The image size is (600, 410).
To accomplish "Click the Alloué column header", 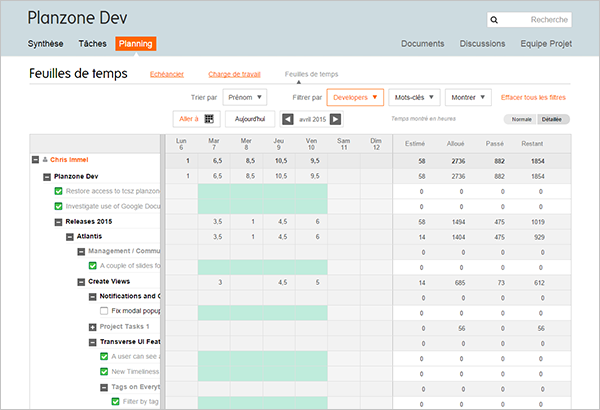I will [455, 144].
